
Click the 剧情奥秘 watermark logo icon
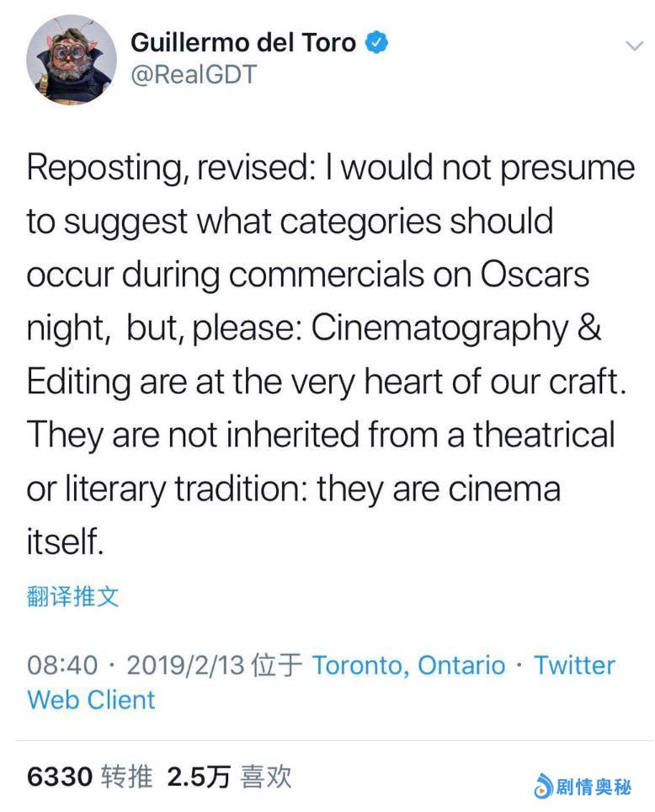tap(543, 787)
